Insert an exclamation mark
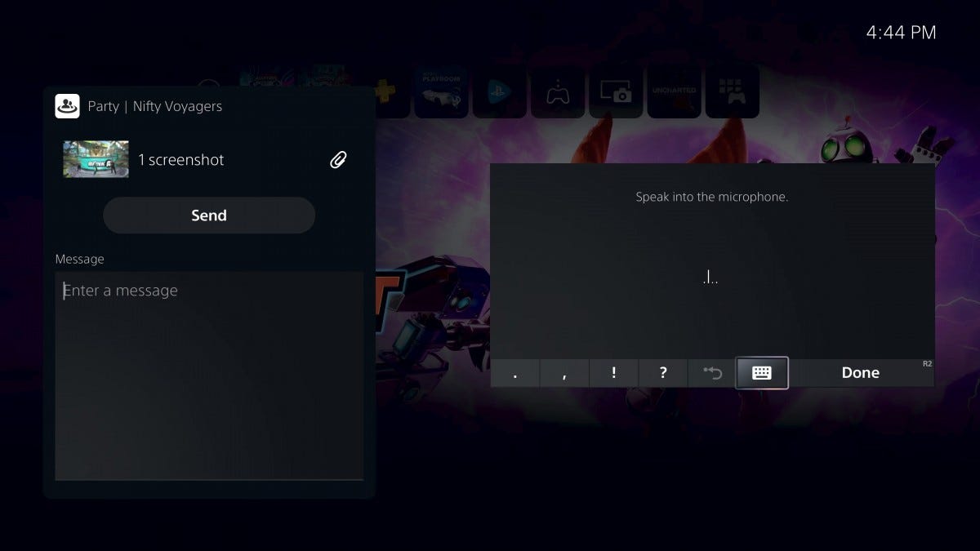Image resolution: width=980 pixels, height=551 pixels. [x=613, y=373]
